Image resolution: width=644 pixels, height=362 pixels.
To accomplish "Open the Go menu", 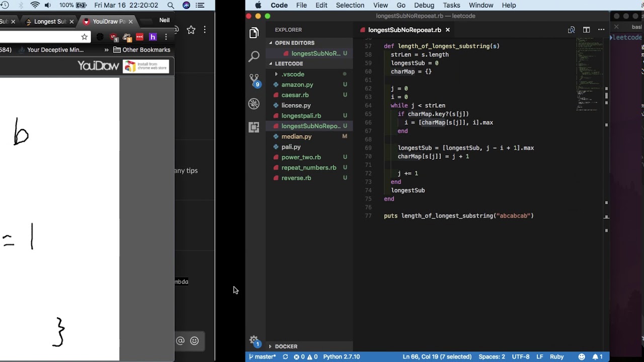I will pyautogui.click(x=401, y=5).
